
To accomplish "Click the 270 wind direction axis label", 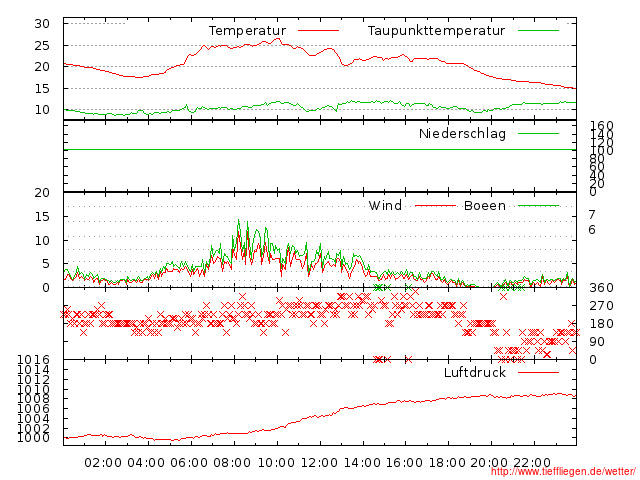I will click(601, 306).
